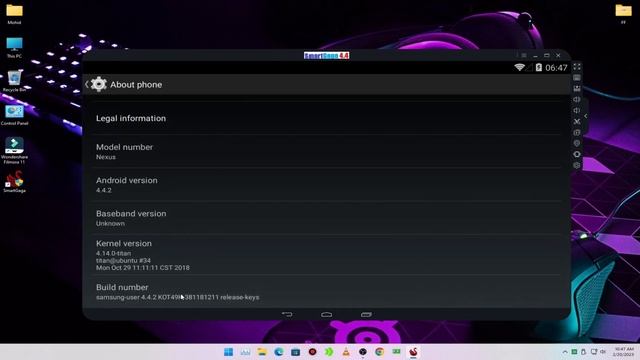Select the Baseband version entry
This screenshot has height=360, width=640.
327,218
